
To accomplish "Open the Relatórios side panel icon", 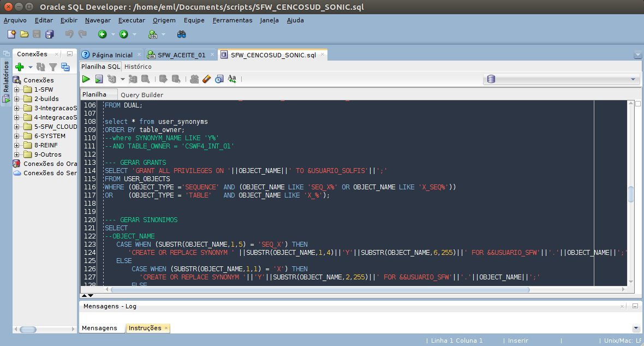I will pyautogui.click(x=6, y=99).
